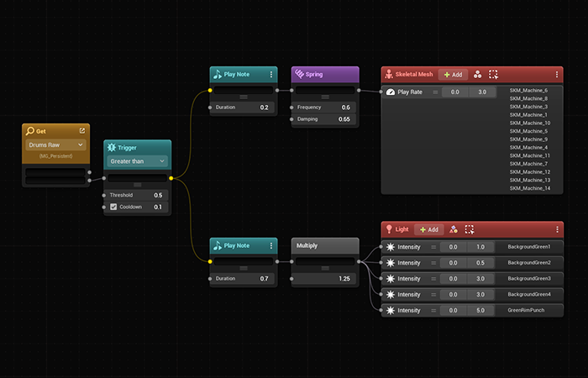The height and width of the screenshot is (378, 588).
Task: Open options menu of lower Play Note node
Action: [x=271, y=245]
